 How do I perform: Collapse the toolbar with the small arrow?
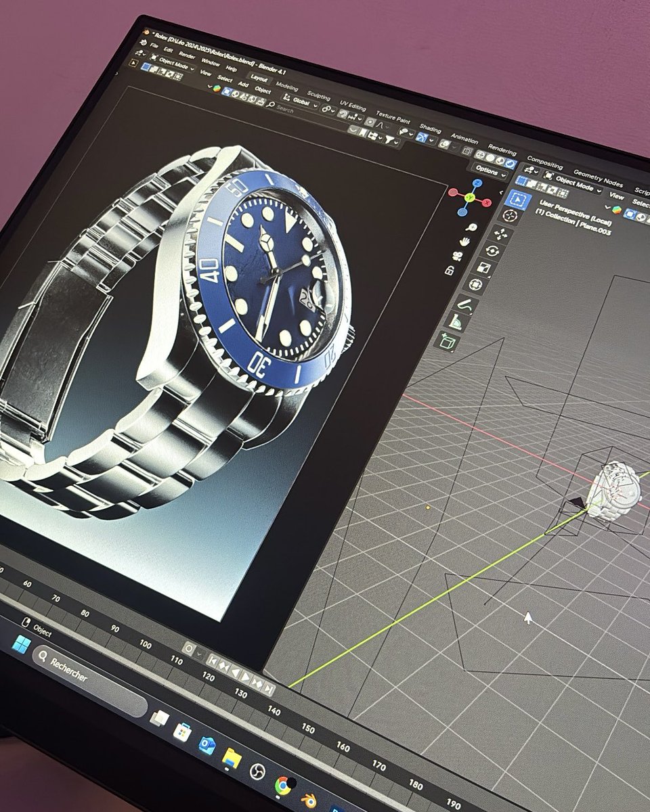[x=501, y=193]
